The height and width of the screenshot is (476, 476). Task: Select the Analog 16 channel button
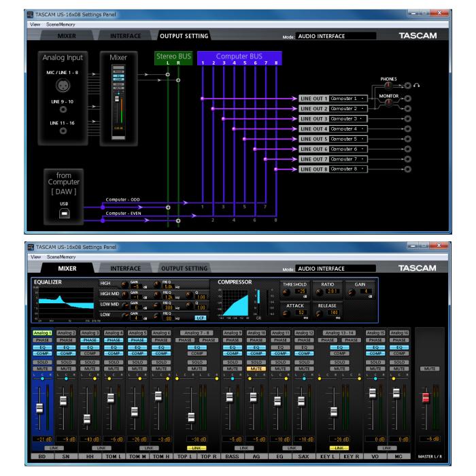click(x=399, y=333)
